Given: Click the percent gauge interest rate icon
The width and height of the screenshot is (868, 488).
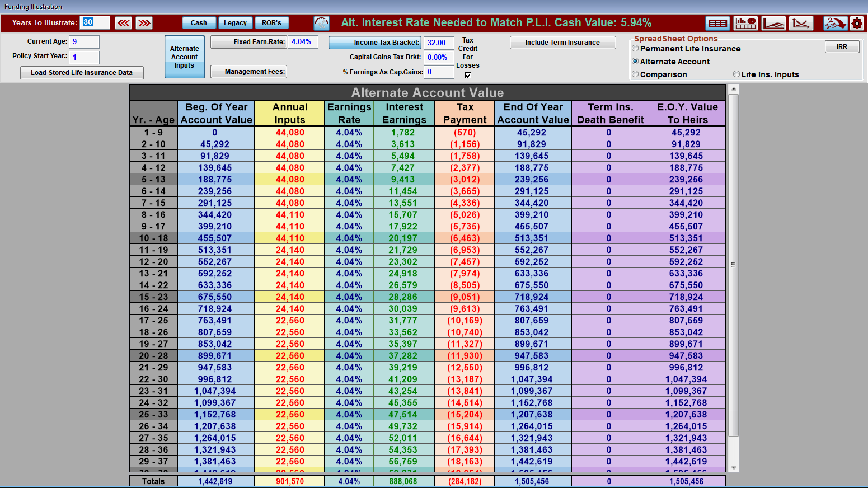Looking at the screenshot, I should (x=322, y=23).
